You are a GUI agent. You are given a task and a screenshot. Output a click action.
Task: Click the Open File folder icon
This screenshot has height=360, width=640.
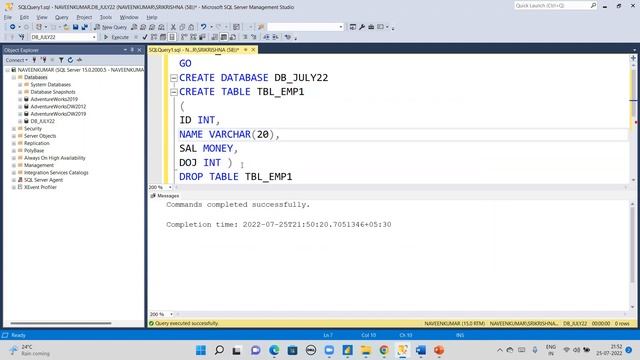[x=66, y=27]
